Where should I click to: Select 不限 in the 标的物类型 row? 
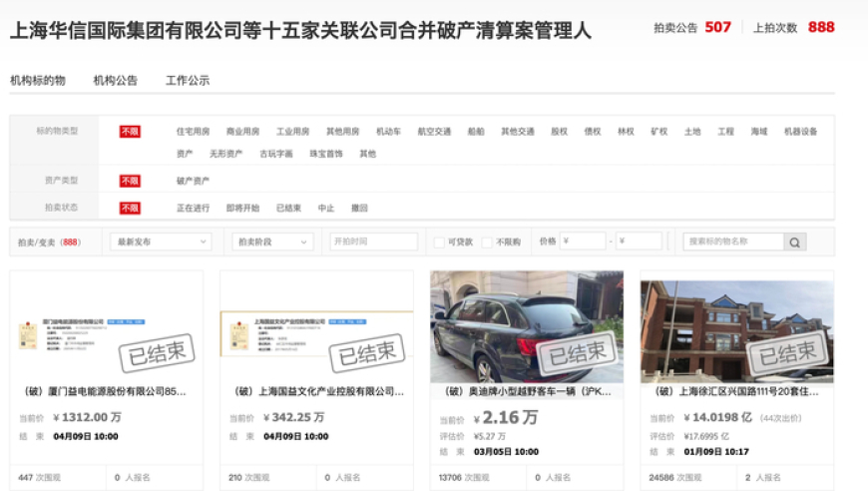pyautogui.click(x=130, y=132)
